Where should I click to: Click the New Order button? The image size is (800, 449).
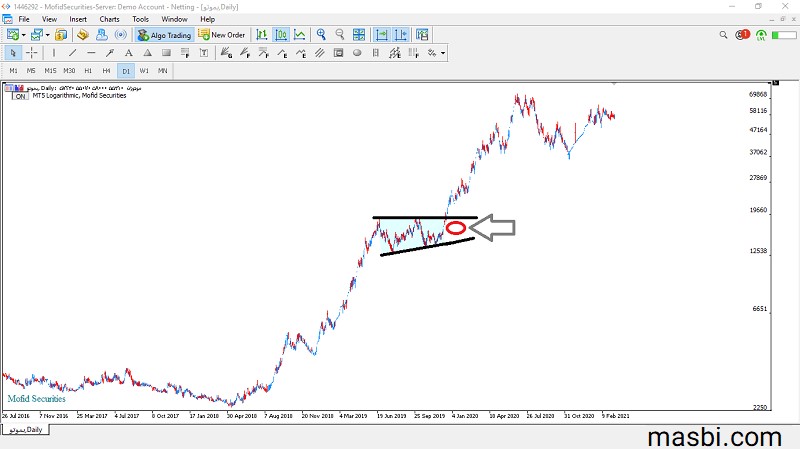tap(222, 35)
